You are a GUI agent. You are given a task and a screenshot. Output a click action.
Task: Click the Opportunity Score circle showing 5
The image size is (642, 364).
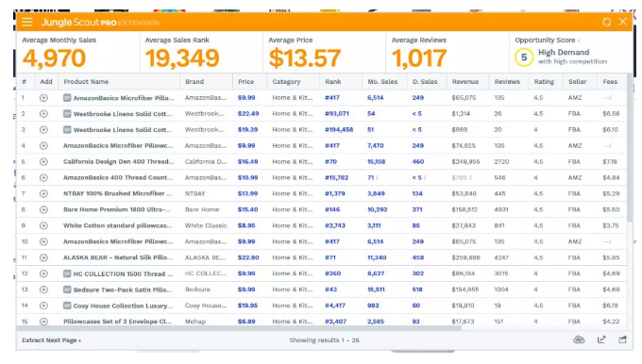[524, 58]
